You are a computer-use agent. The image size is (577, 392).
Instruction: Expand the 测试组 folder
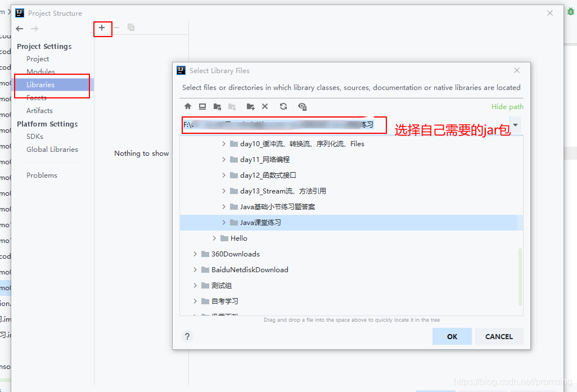tap(195, 286)
